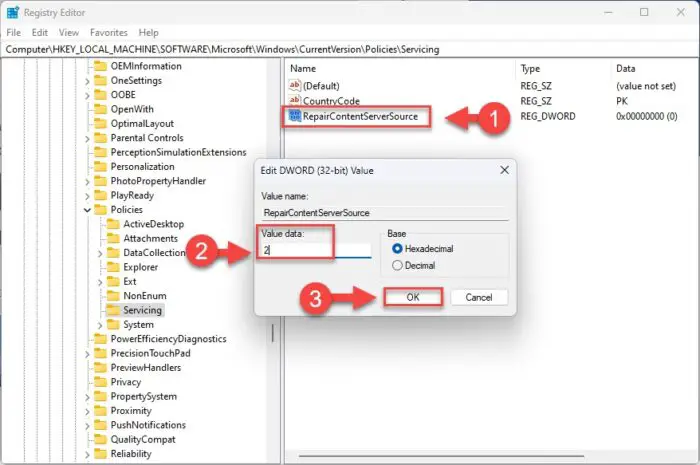Select the RepairContentServerSource DWORD icon

pos(295,116)
